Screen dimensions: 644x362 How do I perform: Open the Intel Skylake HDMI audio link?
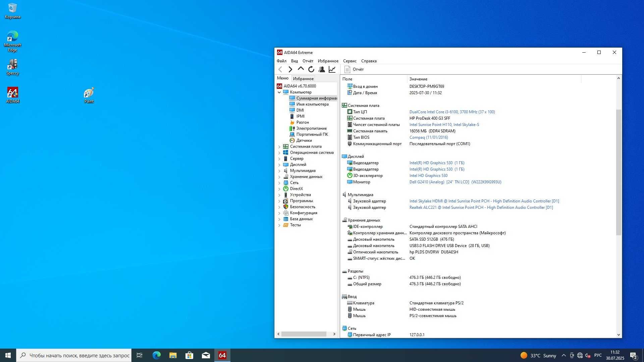click(x=484, y=201)
